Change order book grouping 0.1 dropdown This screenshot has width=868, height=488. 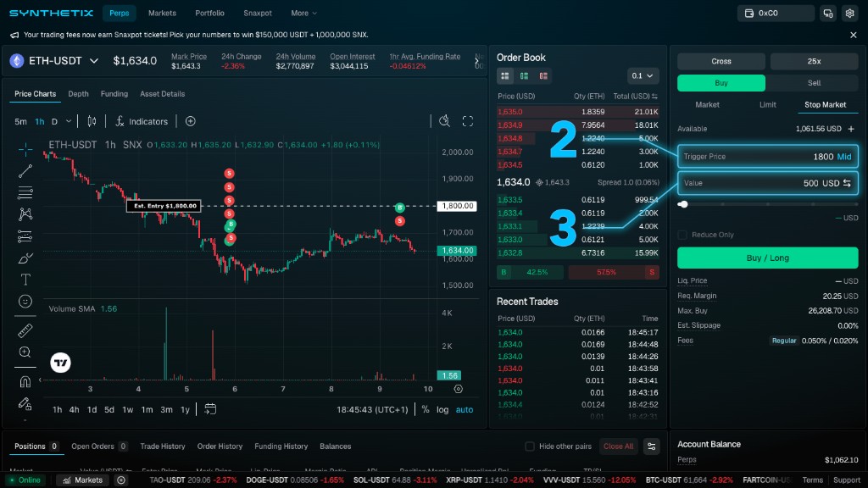point(643,75)
